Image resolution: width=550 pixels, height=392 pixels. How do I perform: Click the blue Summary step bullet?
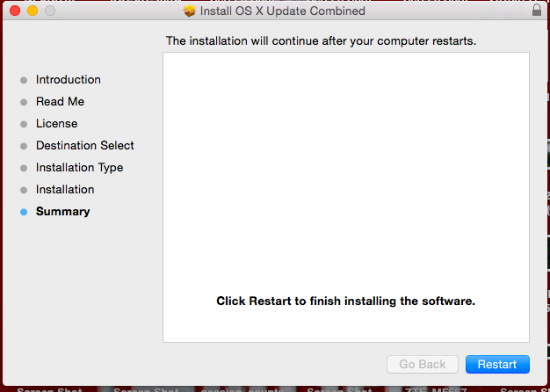[24, 212]
